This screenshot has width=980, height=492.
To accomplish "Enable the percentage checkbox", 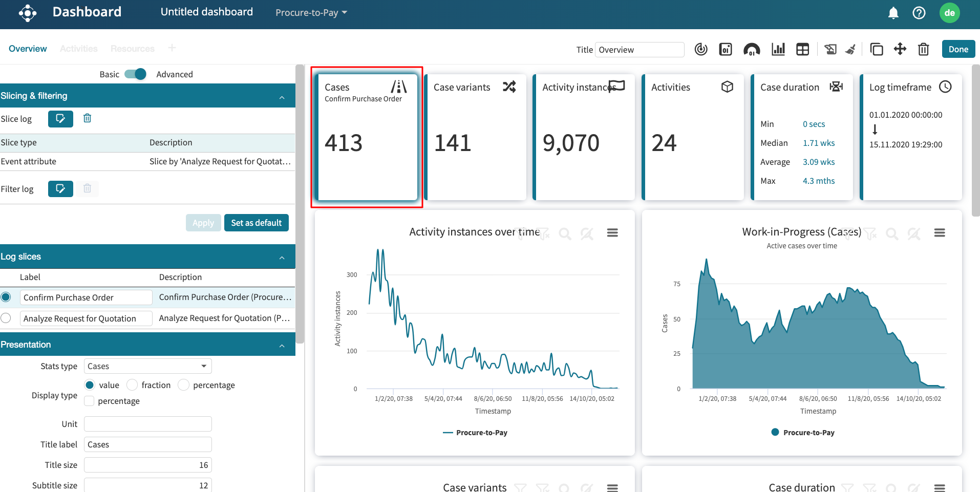I will (89, 401).
